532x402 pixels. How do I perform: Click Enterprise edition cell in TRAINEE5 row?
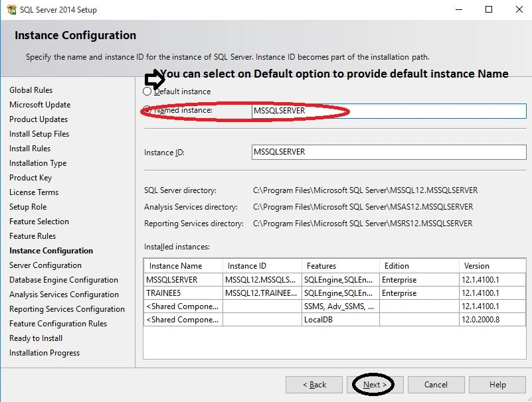(x=419, y=293)
